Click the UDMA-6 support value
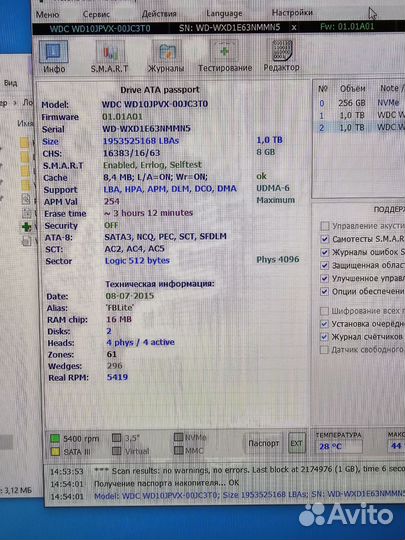 pos(273,188)
